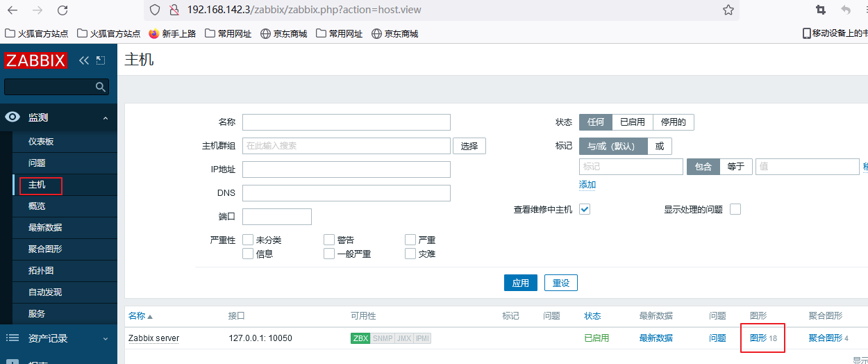Viewport: 868px width, 364px height.
Task: Toggle the 警告 severity checkbox
Action: [x=329, y=240]
